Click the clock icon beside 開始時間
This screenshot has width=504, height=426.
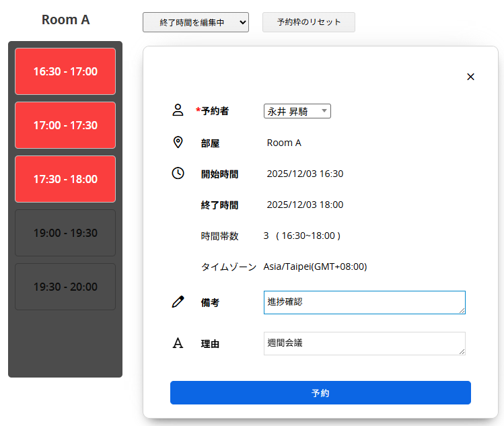click(178, 174)
